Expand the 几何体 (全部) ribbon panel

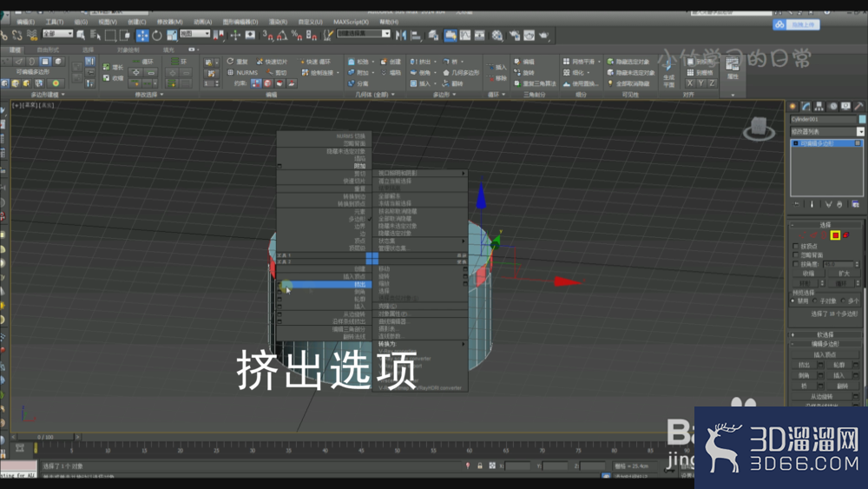click(x=375, y=95)
